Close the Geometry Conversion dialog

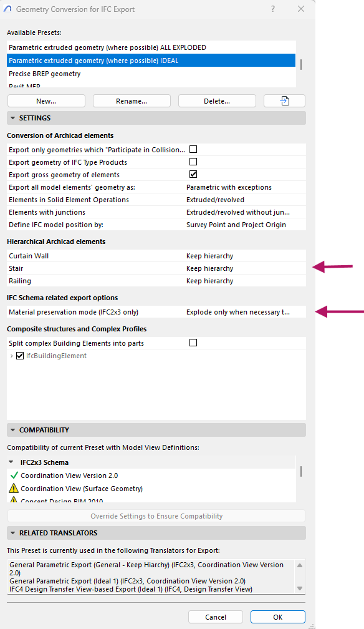click(x=301, y=9)
